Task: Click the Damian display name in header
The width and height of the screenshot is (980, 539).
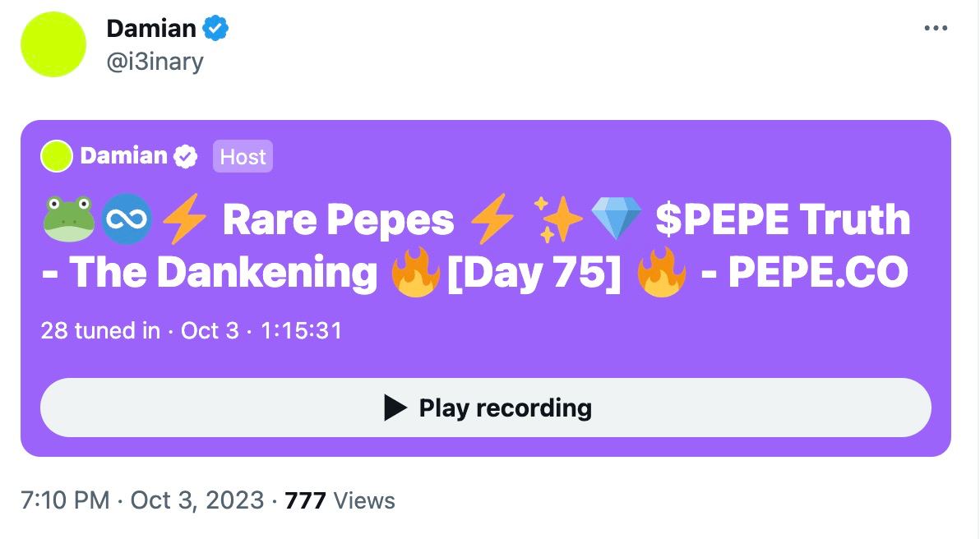Action: [x=151, y=28]
